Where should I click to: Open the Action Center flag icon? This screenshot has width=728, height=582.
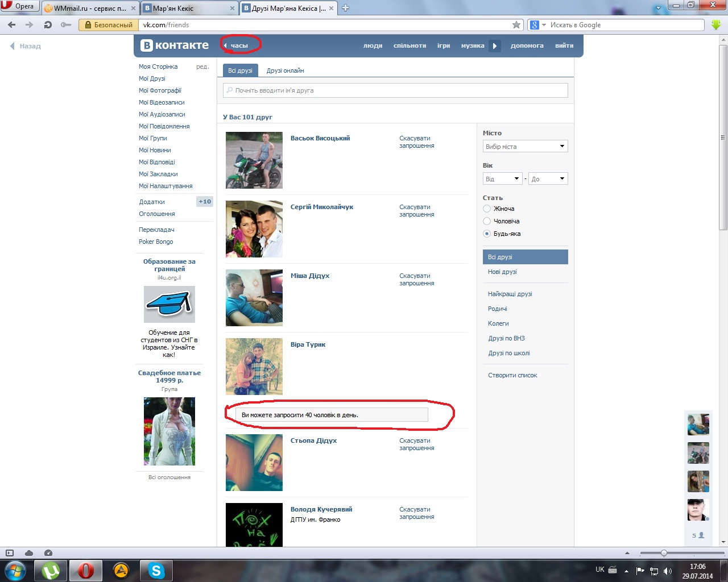tap(640, 571)
